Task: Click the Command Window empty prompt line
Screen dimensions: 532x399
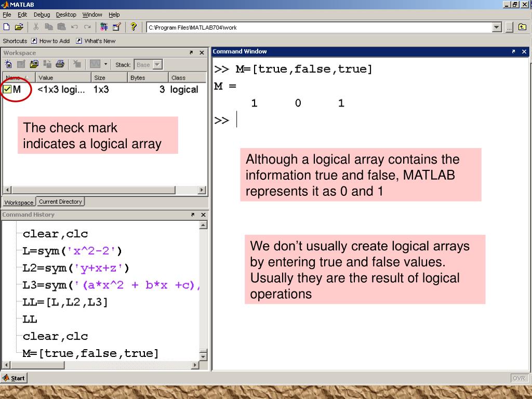Action: (x=370, y=120)
